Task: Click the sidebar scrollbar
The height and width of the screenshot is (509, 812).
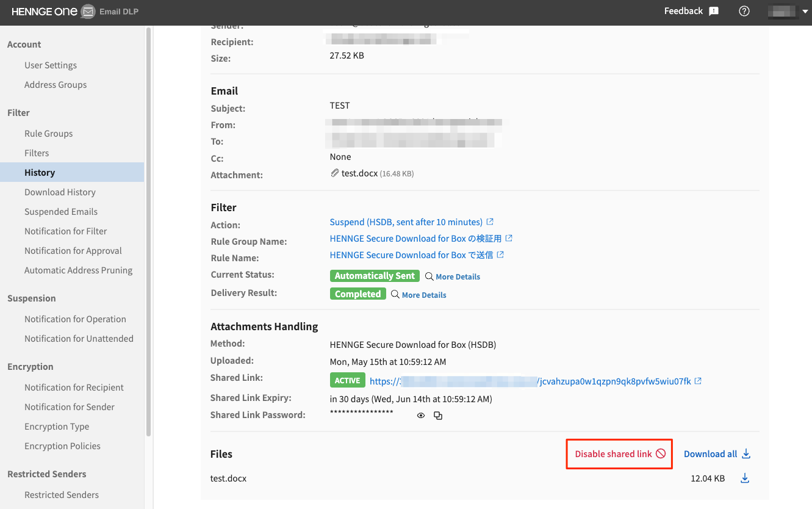Action: pos(148,232)
